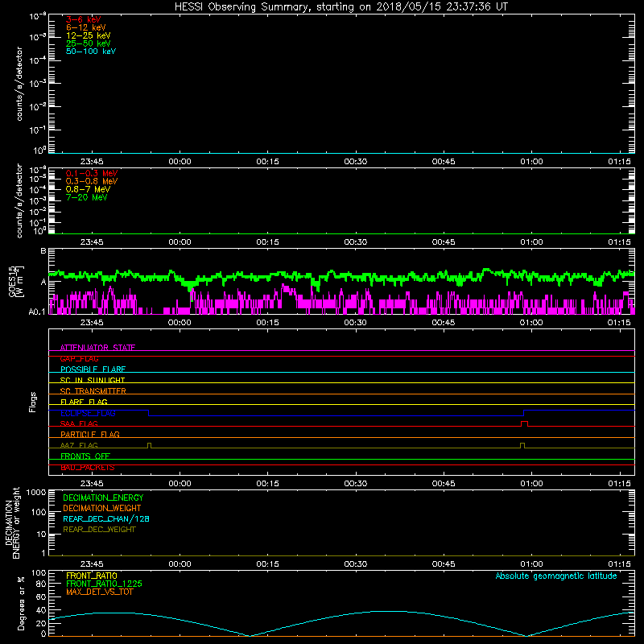Click the 0.1-0.3 MeV legend entry
The width and height of the screenshot is (644, 644).
click(92, 173)
